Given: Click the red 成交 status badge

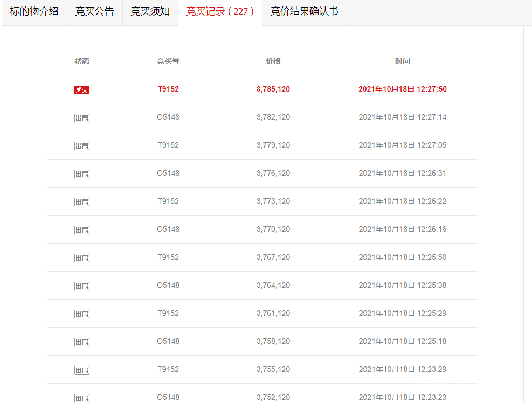Looking at the screenshot, I should [82, 90].
